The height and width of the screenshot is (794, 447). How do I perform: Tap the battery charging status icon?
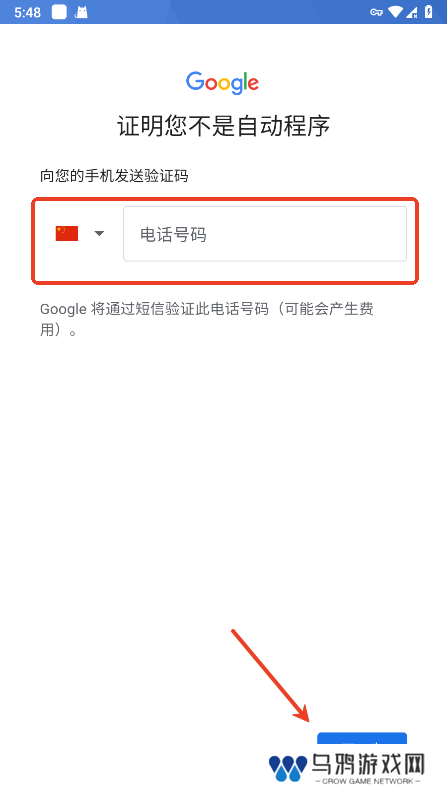(x=428, y=12)
